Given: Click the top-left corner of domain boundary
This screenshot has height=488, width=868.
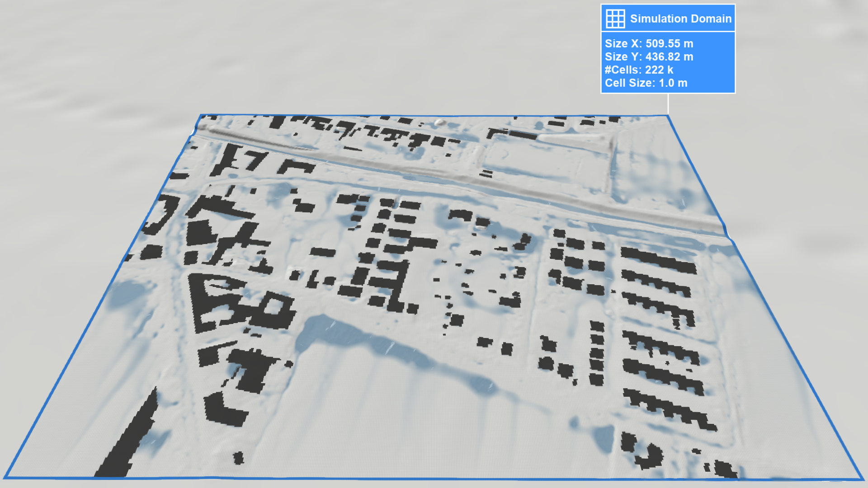Looking at the screenshot, I should (201, 115).
